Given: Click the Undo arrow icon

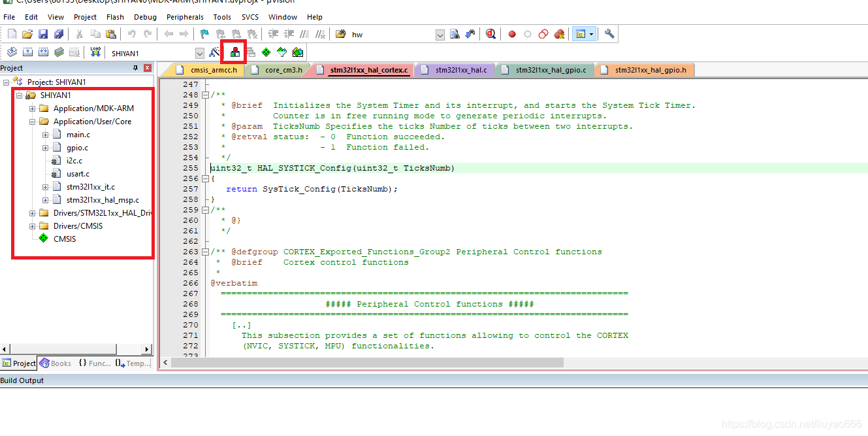Looking at the screenshot, I should [132, 34].
